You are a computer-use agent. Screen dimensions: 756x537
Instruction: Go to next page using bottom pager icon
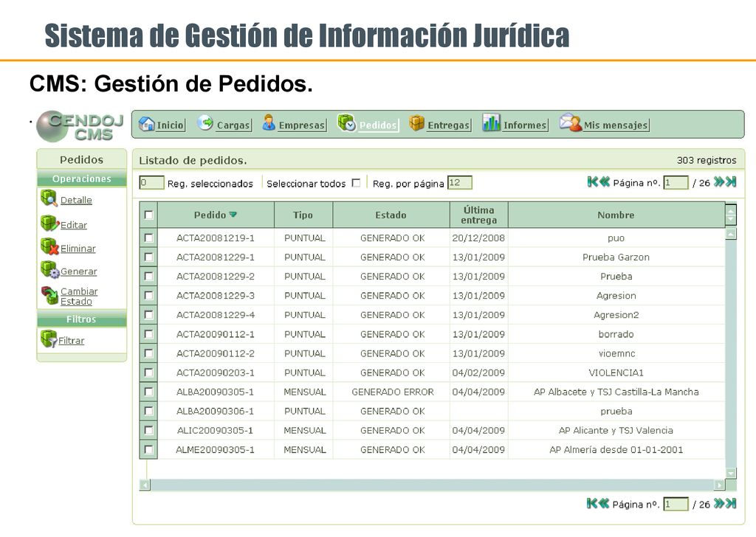click(x=719, y=503)
